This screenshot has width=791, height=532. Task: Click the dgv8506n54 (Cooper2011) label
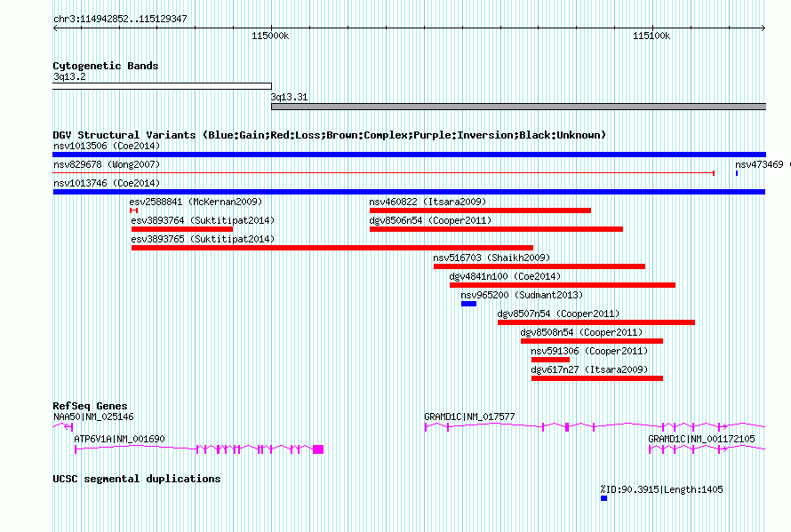point(430,220)
